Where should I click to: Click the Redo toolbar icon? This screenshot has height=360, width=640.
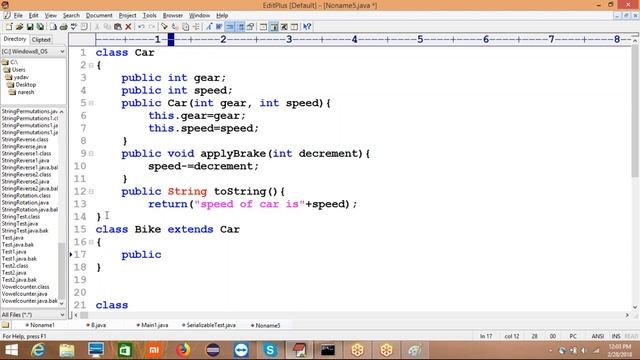click(152, 27)
